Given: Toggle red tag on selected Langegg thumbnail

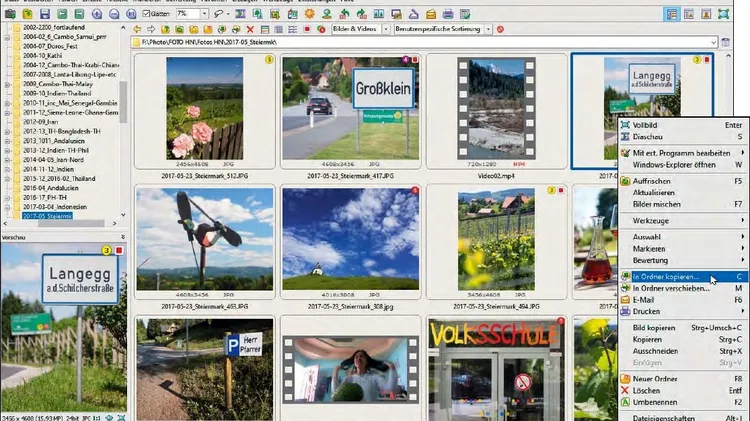Looking at the screenshot, I should pos(706,60).
